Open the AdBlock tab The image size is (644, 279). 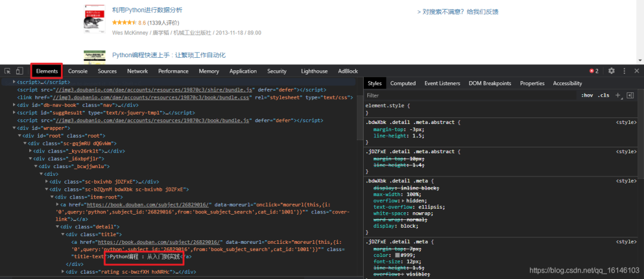[348, 71]
